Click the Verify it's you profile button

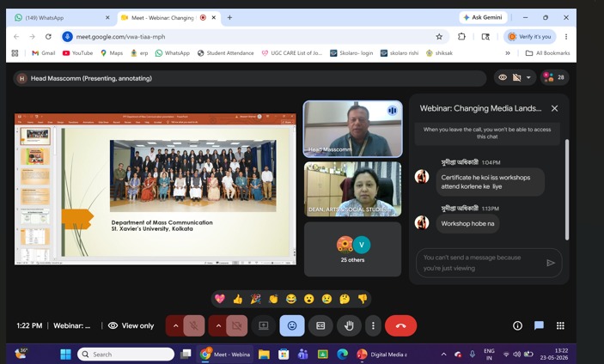(529, 37)
